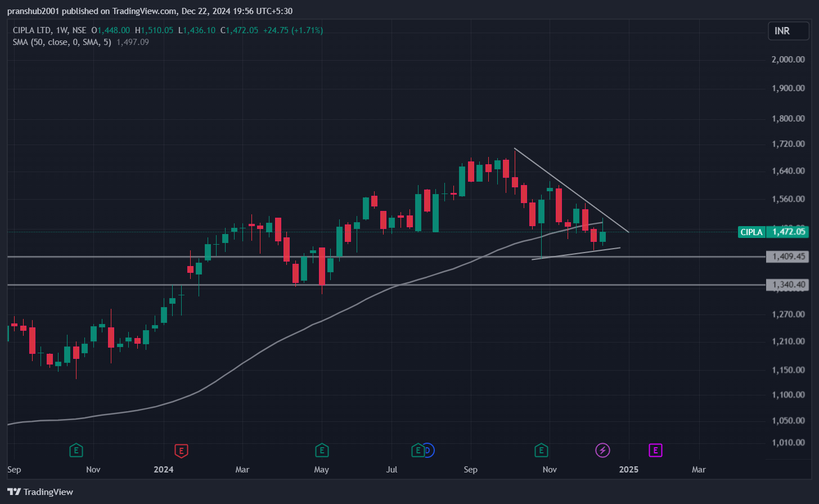Click the Mar label after 2025
This screenshot has height=504, width=819.
699,470
